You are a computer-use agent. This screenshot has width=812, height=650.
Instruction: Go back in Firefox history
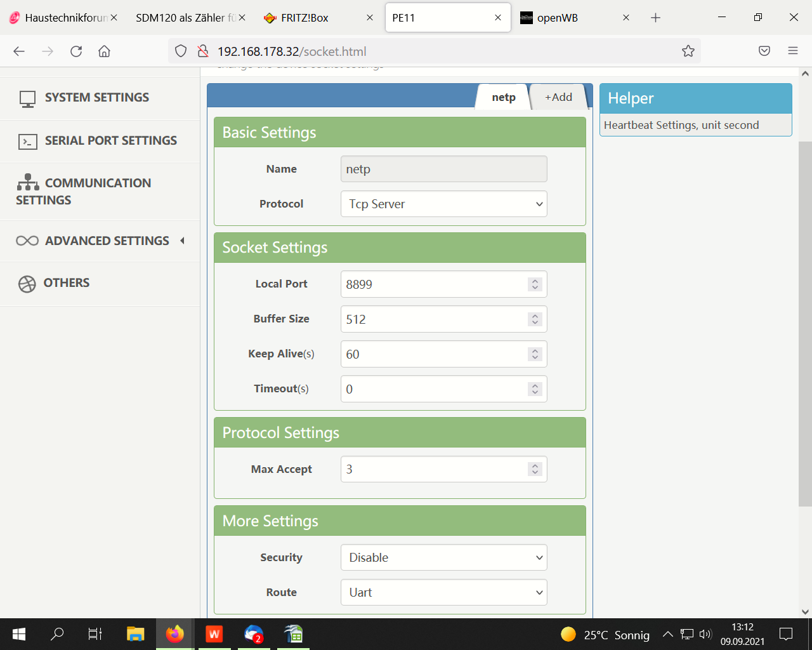pos(19,51)
